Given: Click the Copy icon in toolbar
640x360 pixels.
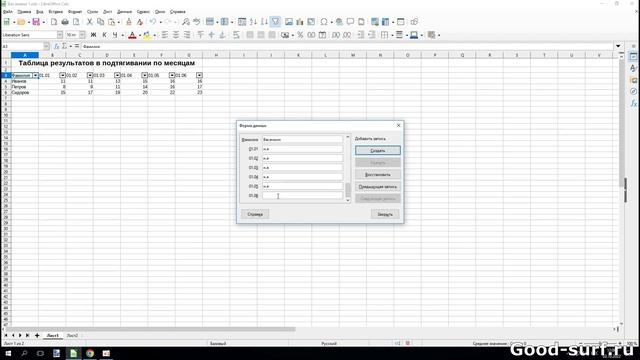Looking at the screenshot, I should click(x=100, y=22).
